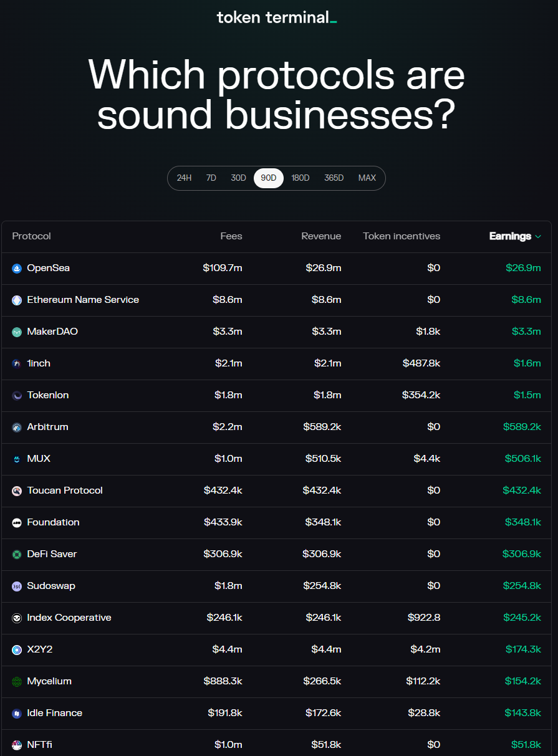
Task: Sort by Protocol column header
Action: pos(32,236)
